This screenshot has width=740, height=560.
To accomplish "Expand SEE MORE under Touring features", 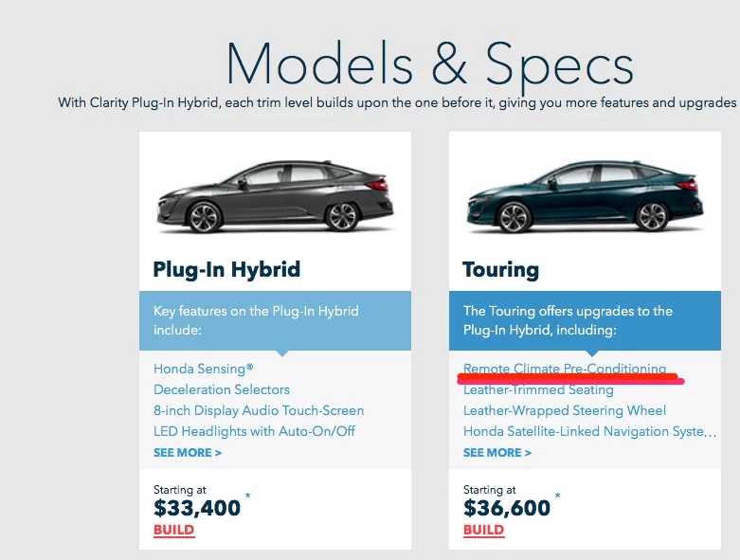I will pos(497,453).
